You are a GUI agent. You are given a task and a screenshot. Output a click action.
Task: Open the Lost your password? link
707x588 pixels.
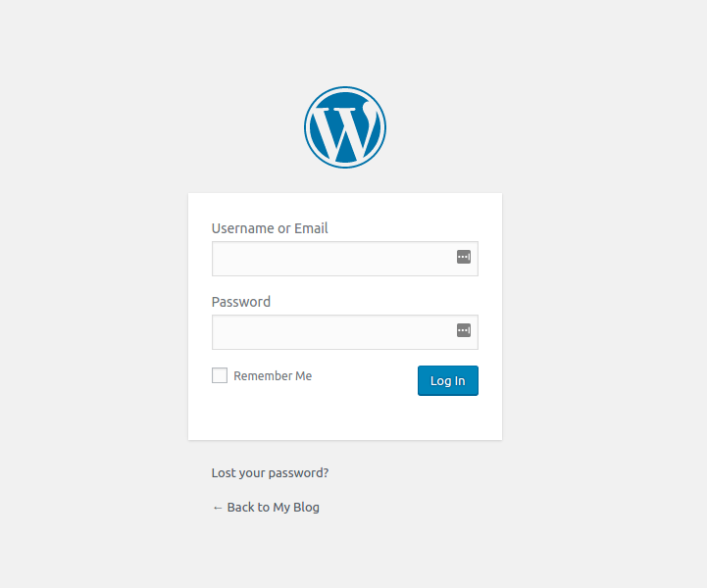pyautogui.click(x=270, y=472)
